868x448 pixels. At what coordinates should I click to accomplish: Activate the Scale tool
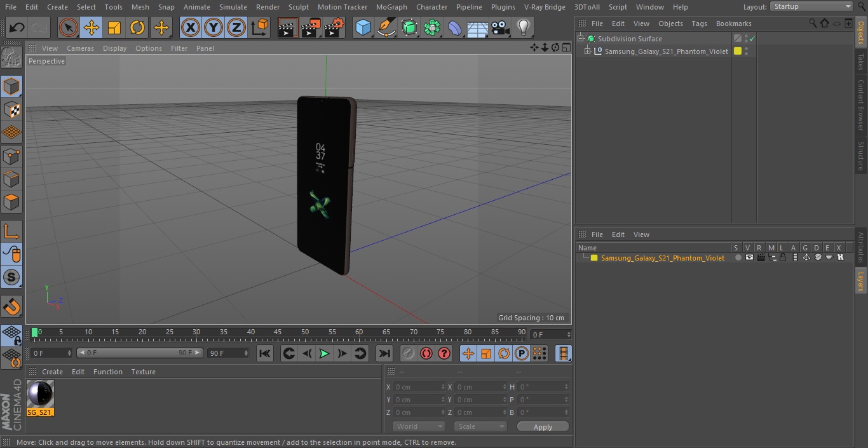click(x=114, y=27)
